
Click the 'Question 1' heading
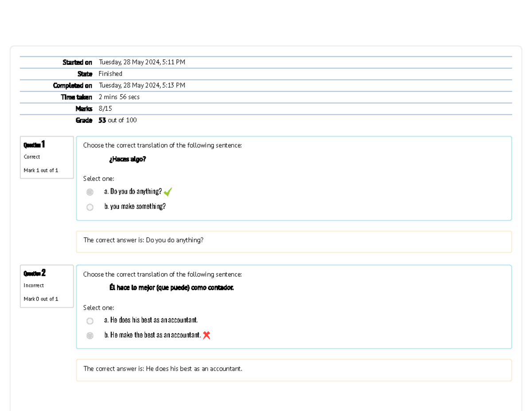tap(34, 144)
